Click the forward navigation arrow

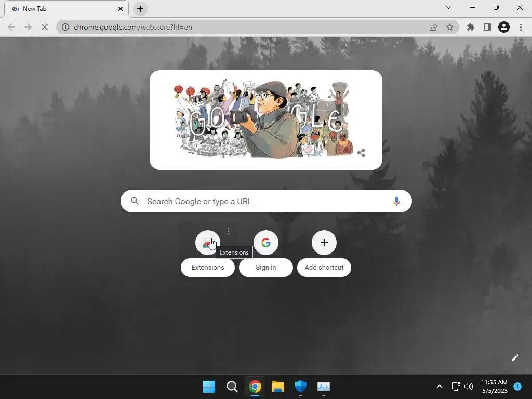[x=28, y=27]
